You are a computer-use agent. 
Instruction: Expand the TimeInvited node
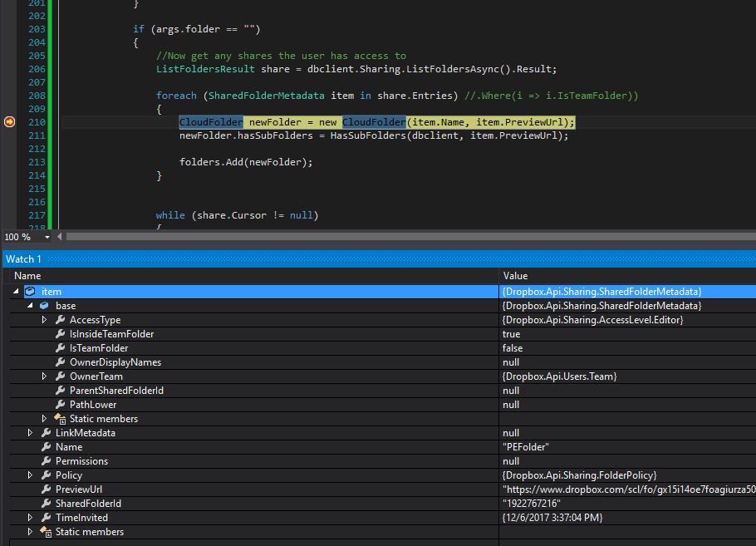[x=31, y=518]
